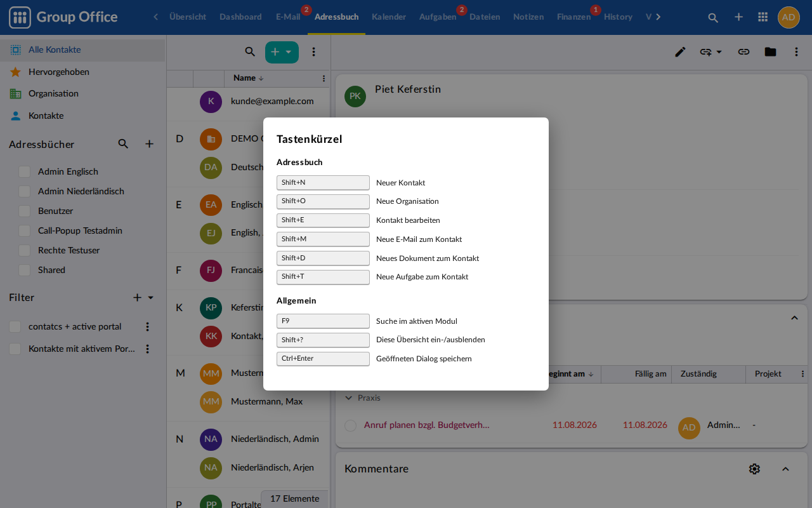Click the plus add icon in top bar
This screenshot has width=812, height=508.
tap(738, 17)
